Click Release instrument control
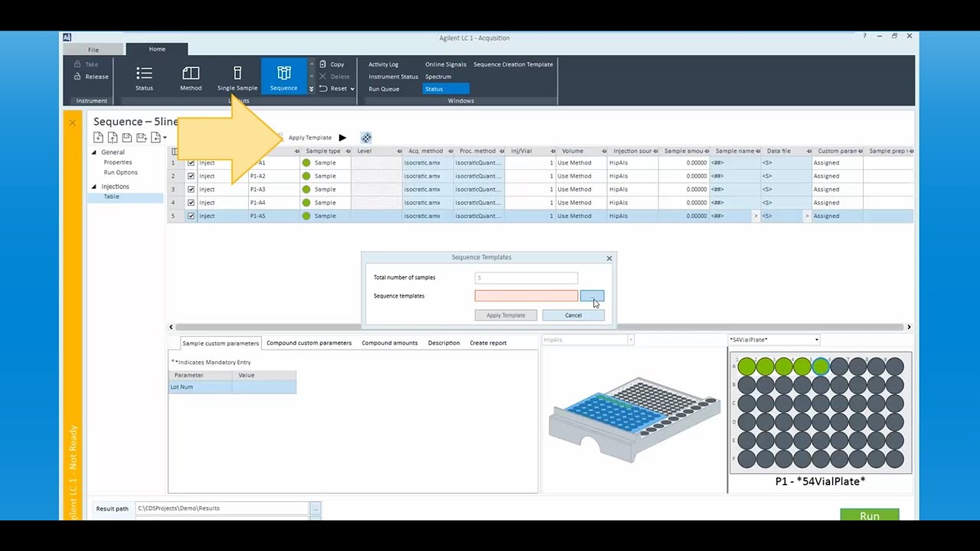Screen dimensions: 980x551 tap(92, 77)
